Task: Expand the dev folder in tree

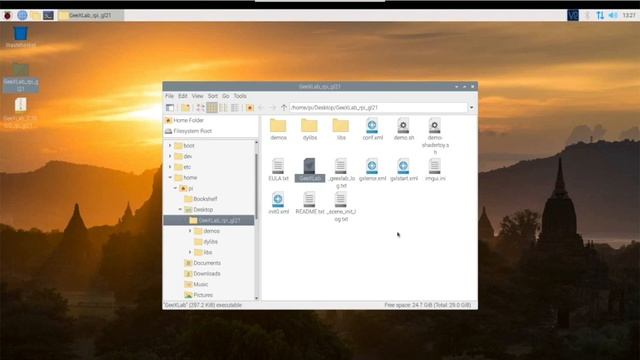Action: click(x=170, y=156)
